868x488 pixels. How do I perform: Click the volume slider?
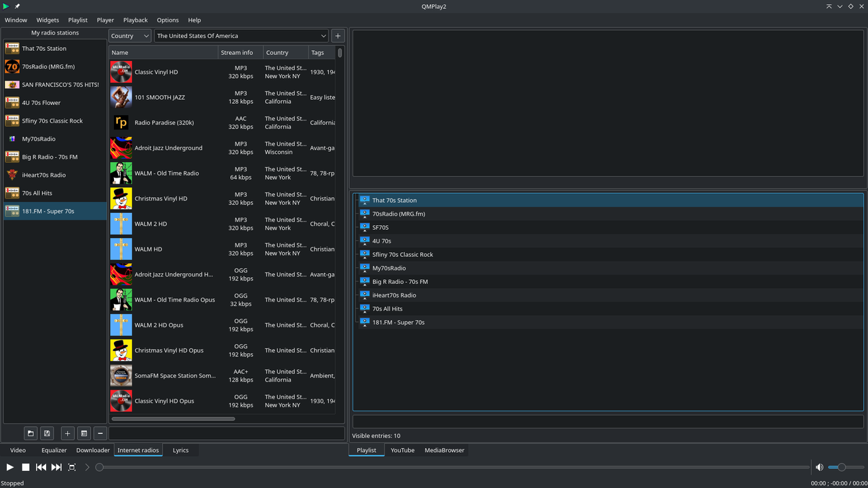click(846, 467)
